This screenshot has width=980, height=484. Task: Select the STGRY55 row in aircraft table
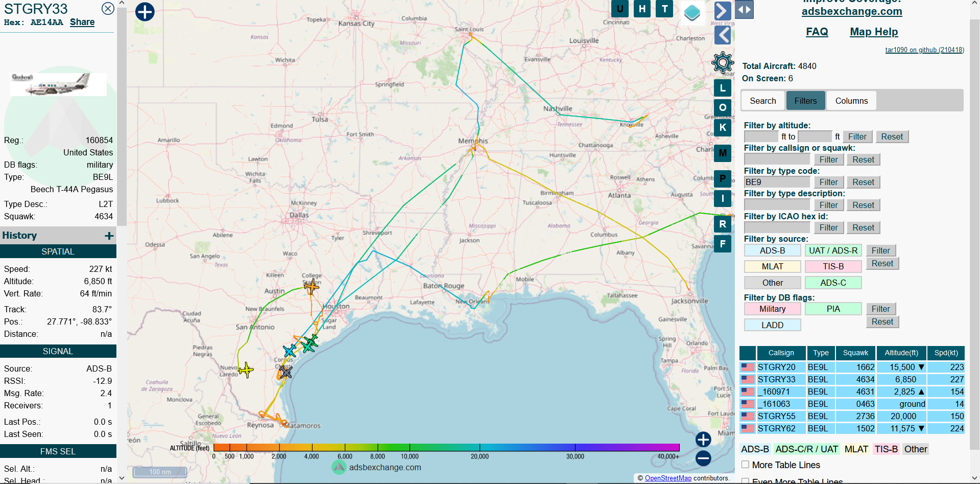852,416
